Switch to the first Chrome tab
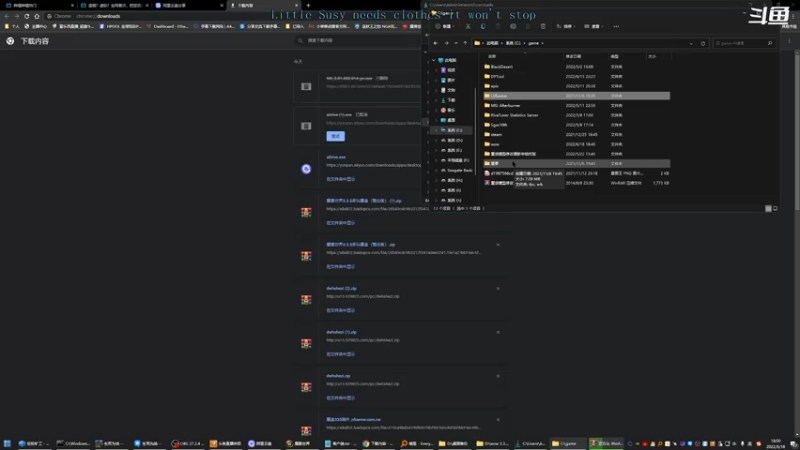 (x=38, y=5)
